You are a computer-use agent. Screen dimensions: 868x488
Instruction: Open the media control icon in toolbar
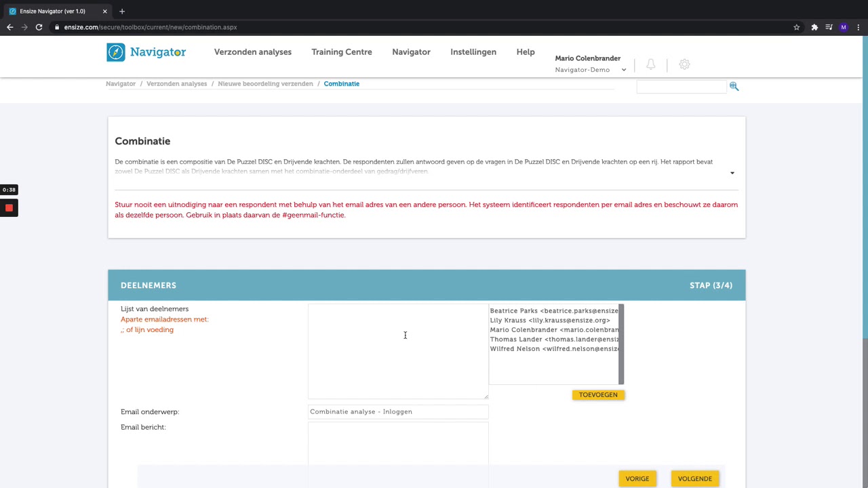coord(829,27)
